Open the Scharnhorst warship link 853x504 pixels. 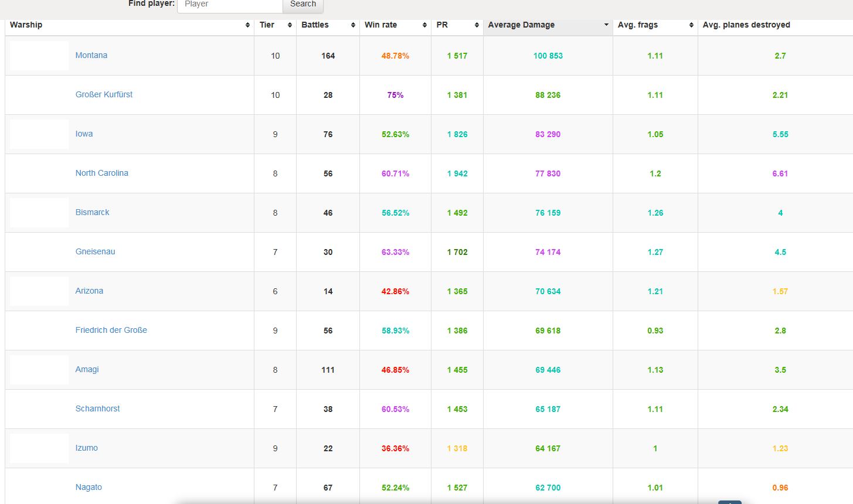tap(97, 408)
